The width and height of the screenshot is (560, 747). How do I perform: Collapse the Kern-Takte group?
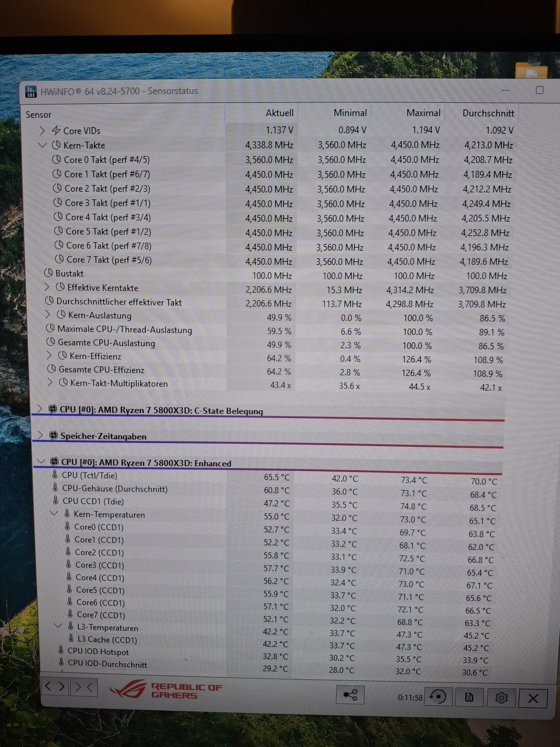42,145
